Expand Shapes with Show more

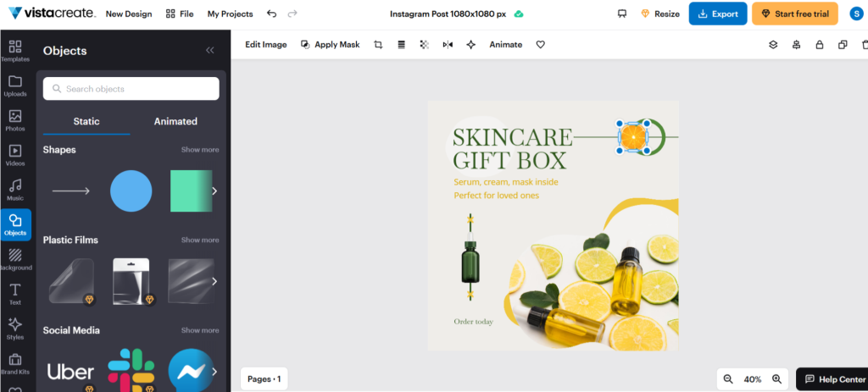pos(200,150)
